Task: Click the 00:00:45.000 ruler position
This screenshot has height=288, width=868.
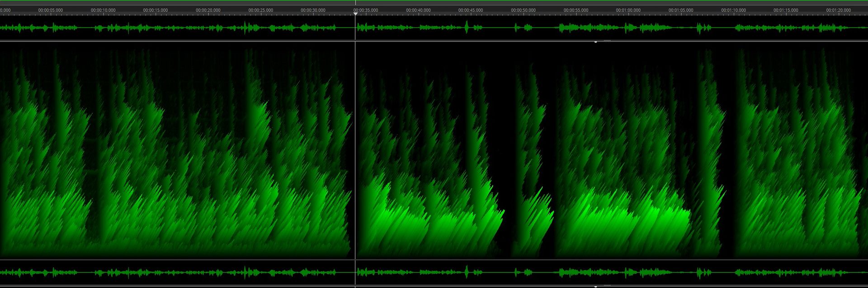Action: pos(471,10)
